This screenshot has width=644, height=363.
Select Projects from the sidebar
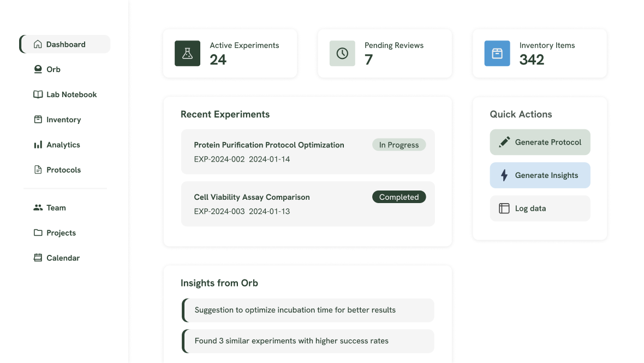[x=60, y=233]
